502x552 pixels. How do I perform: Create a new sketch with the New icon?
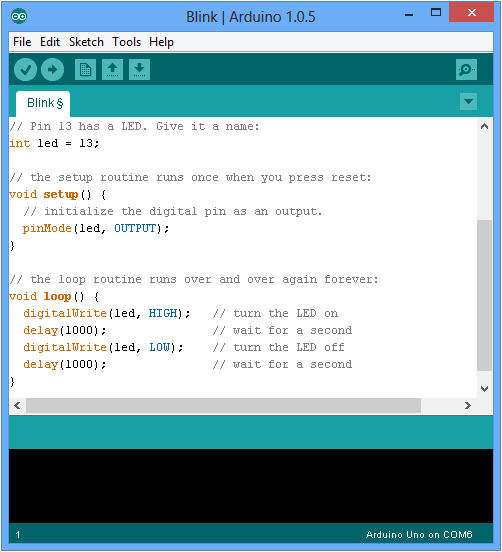(86, 70)
